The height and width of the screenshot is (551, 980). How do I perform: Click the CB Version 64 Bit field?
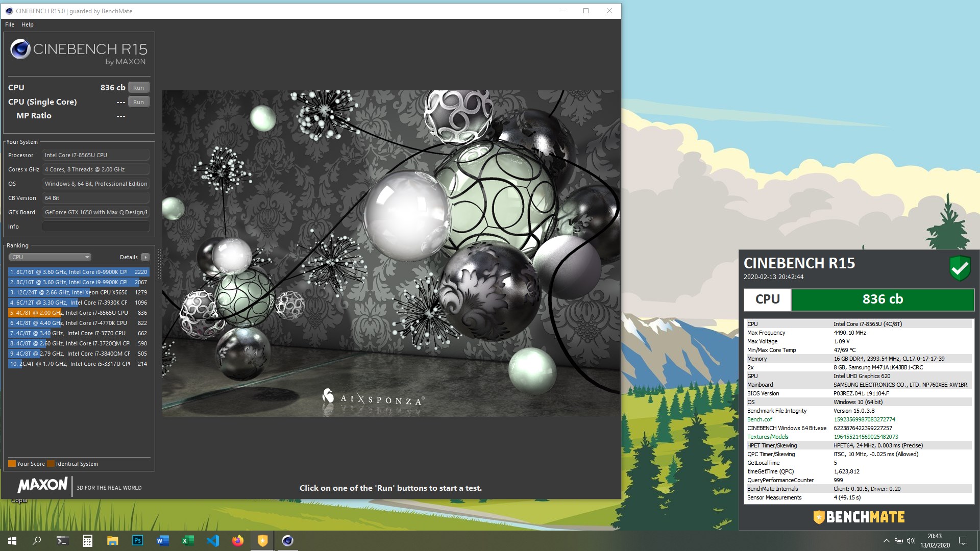[x=96, y=198]
